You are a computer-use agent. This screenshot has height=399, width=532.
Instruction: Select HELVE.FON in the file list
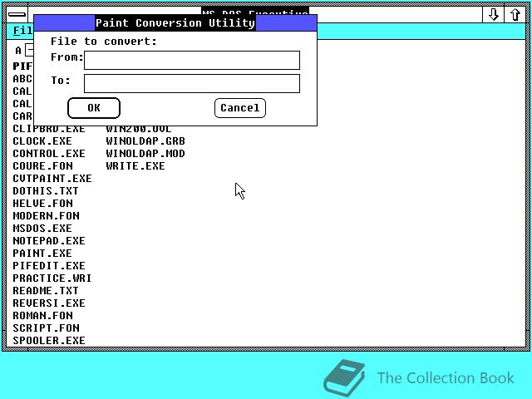pos(42,203)
